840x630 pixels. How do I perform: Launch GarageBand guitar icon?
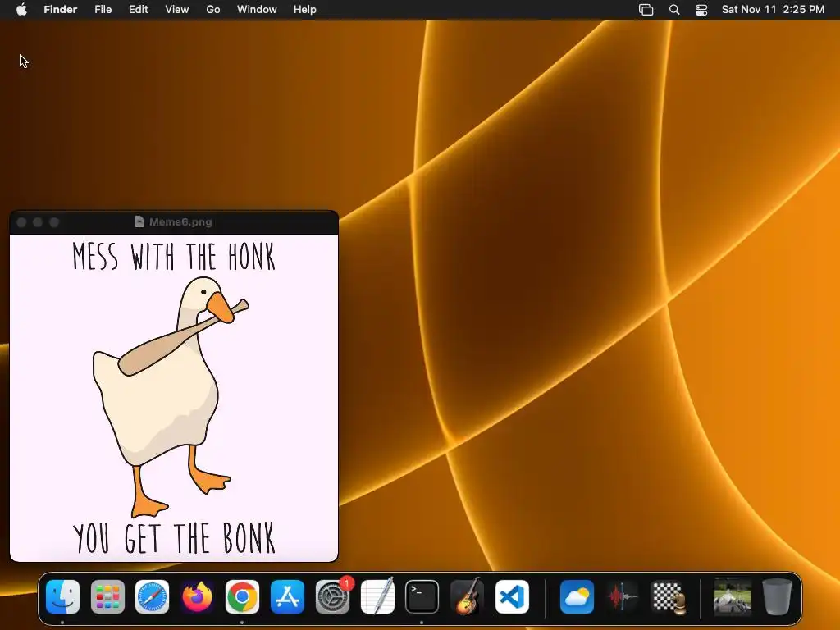pyautogui.click(x=467, y=596)
